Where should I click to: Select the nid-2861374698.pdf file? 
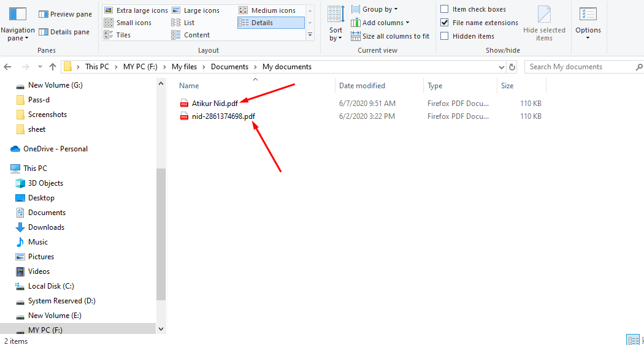(223, 116)
